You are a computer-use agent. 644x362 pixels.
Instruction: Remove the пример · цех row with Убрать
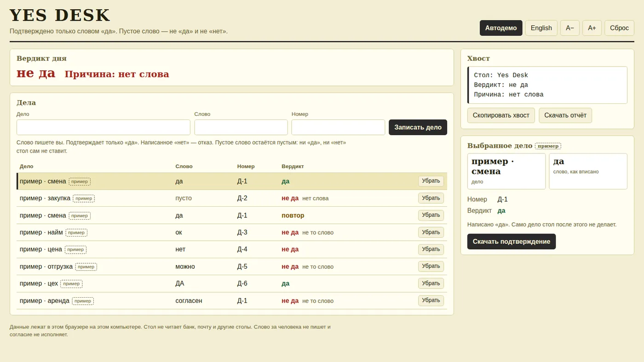(431, 283)
